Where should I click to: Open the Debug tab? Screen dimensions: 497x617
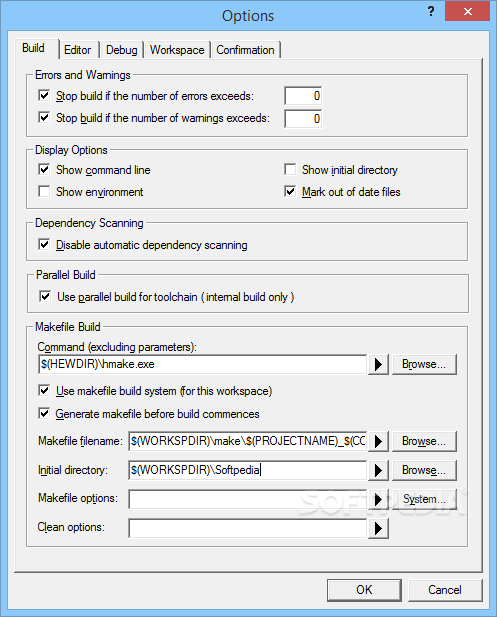point(122,50)
